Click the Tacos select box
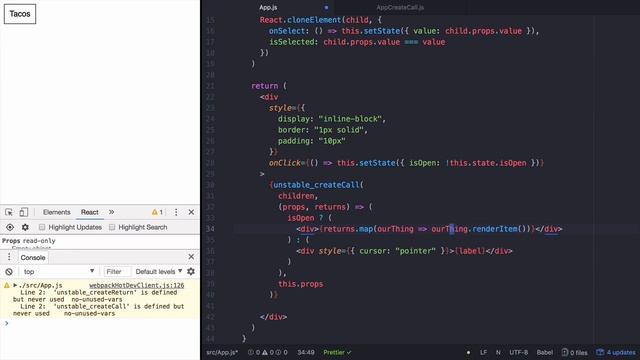The height and width of the screenshot is (360, 640). click(20, 14)
